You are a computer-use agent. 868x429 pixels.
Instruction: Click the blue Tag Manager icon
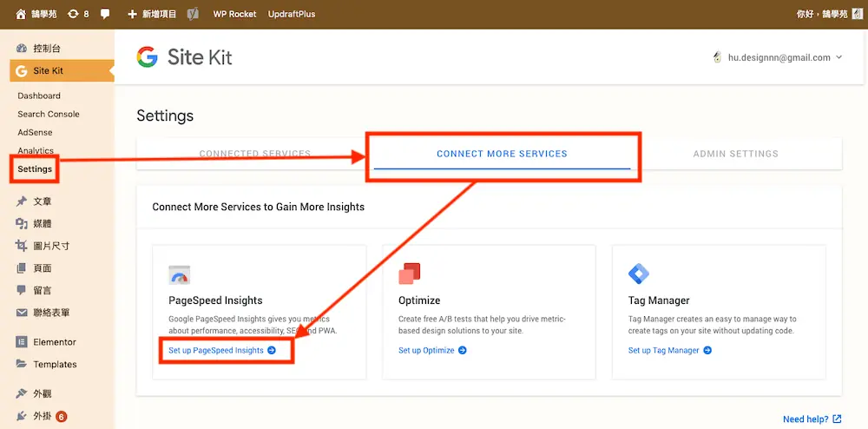point(639,274)
